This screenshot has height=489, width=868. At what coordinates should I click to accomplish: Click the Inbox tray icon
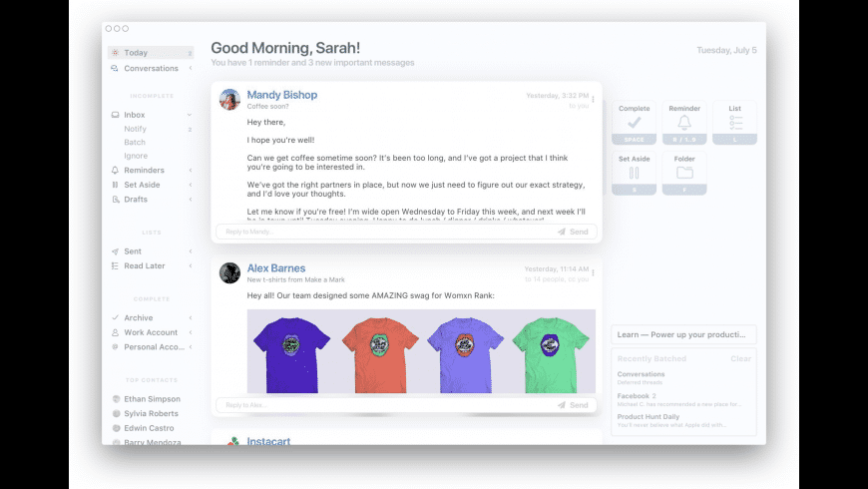(x=115, y=115)
